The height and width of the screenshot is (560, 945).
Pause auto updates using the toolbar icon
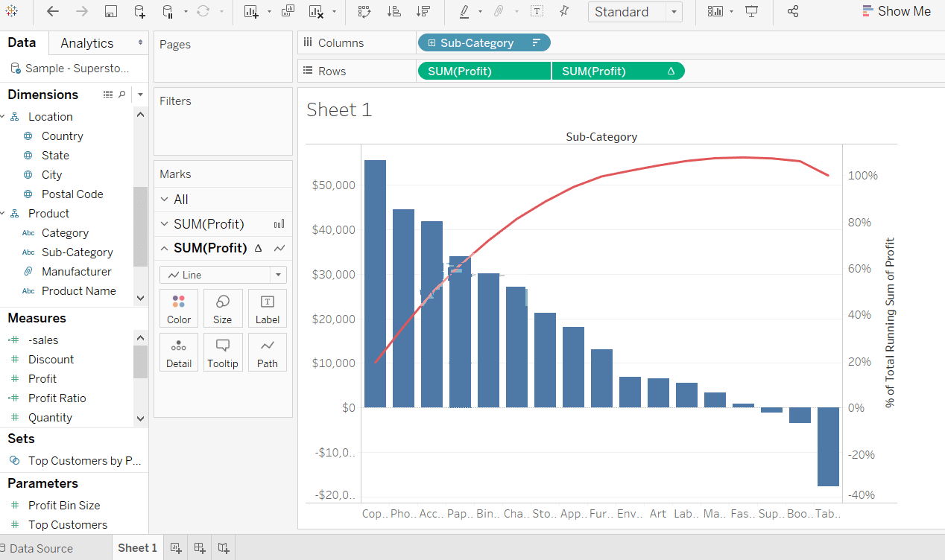168,11
